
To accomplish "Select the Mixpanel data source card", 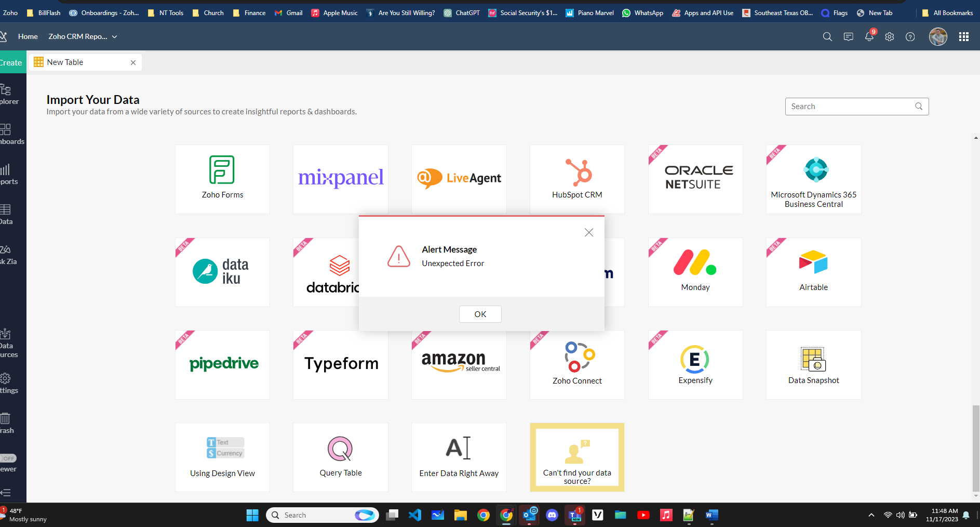I will pyautogui.click(x=341, y=179).
